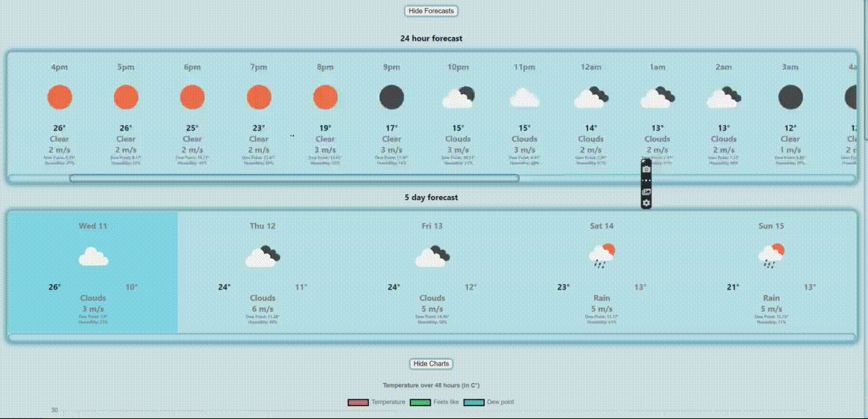868x419 pixels.
Task: Click the 7pm clear sun icon
Action: 259,97
